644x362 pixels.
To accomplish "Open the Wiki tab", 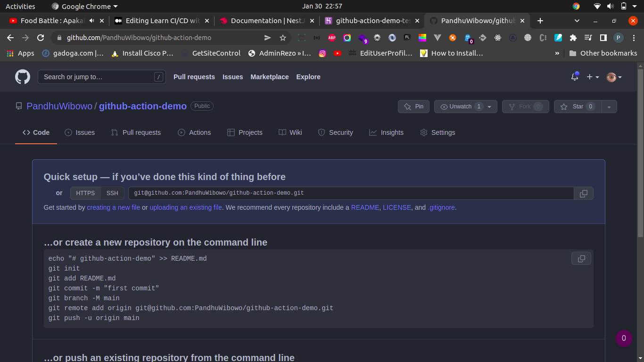I will [x=290, y=132].
